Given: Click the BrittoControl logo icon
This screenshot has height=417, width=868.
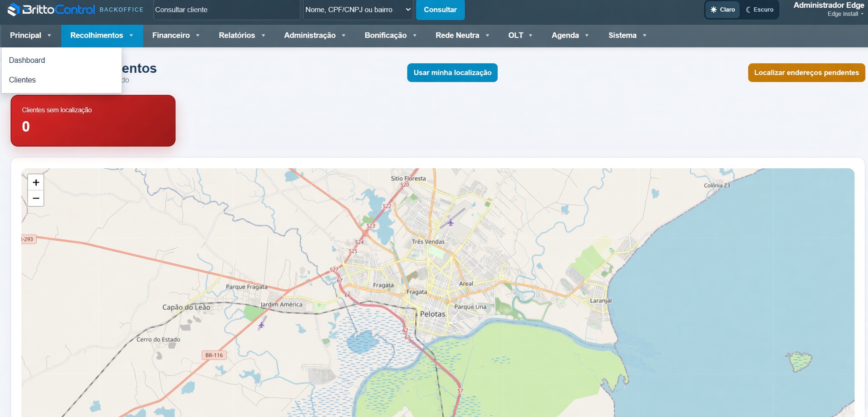Looking at the screenshot, I should pyautogui.click(x=14, y=9).
